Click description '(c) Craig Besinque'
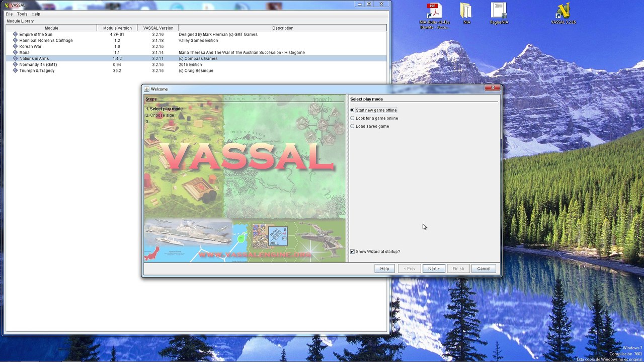Image resolution: width=644 pixels, height=362 pixels. tap(196, 70)
